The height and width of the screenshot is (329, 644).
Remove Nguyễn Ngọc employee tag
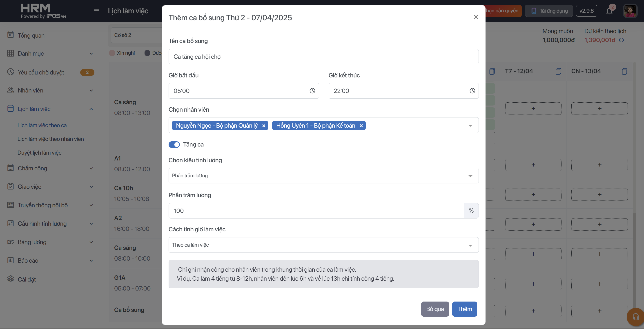[x=263, y=126]
